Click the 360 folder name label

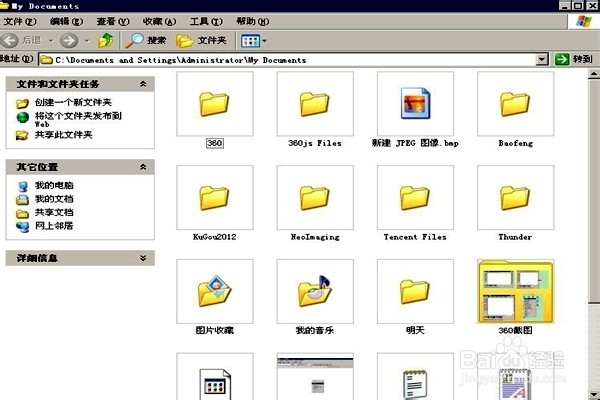[214, 143]
